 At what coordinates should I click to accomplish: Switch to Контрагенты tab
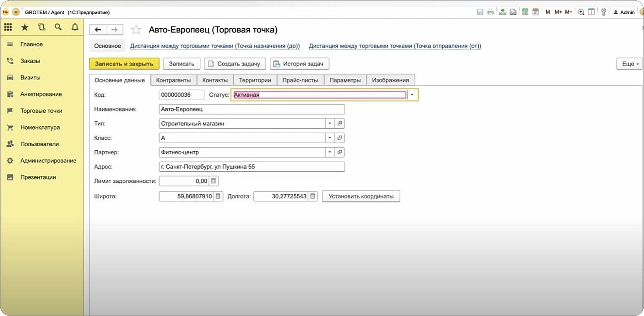point(173,80)
